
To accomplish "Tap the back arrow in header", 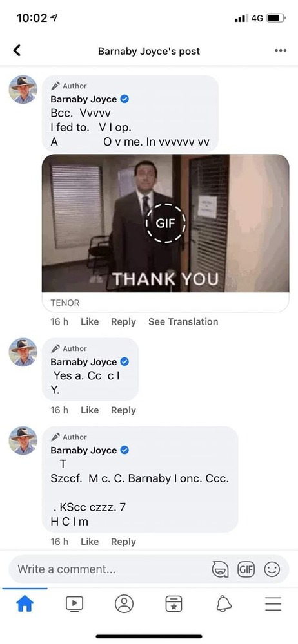I will coord(17,50).
